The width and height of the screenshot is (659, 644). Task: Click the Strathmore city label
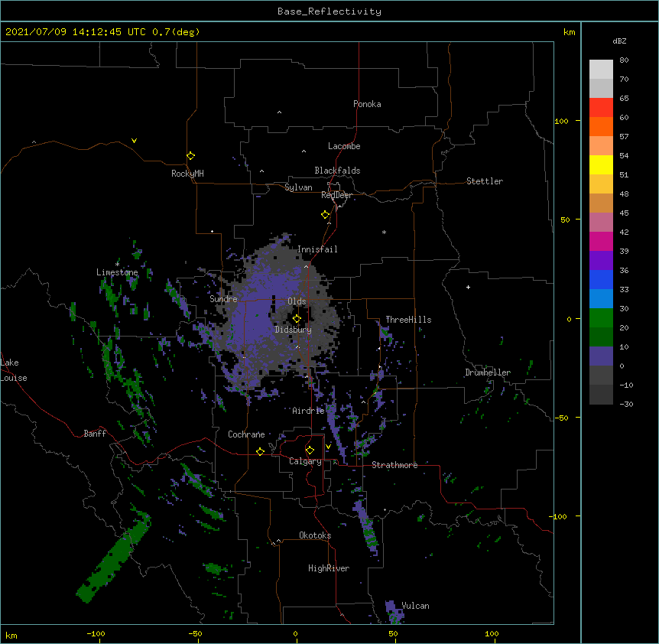click(x=394, y=465)
